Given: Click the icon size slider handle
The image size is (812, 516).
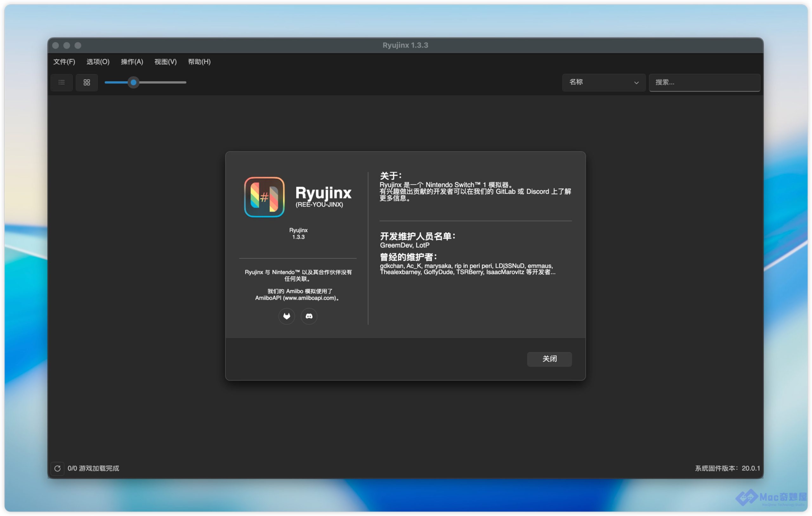Looking at the screenshot, I should (134, 82).
